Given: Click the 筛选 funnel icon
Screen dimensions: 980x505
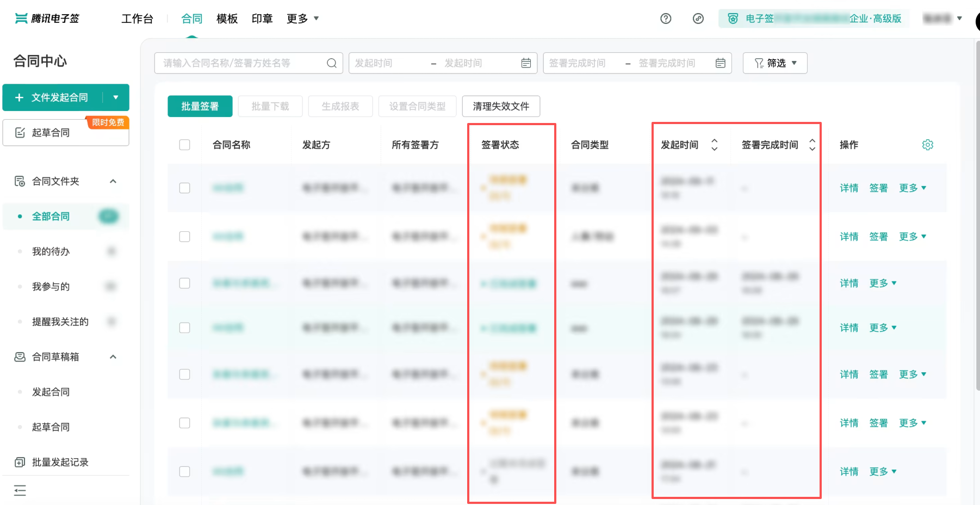Looking at the screenshot, I should coord(759,63).
